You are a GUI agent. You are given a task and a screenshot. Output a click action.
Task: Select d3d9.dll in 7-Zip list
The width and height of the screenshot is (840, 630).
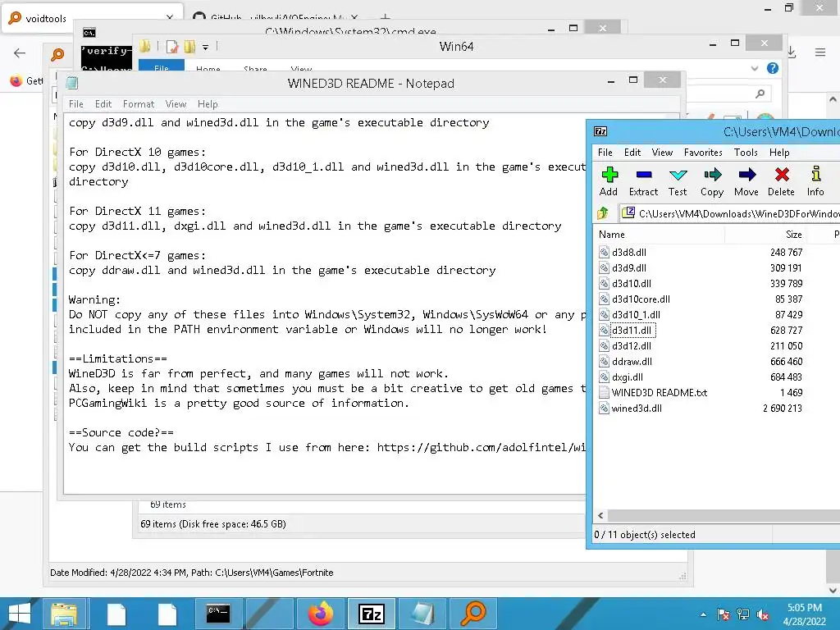pyautogui.click(x=629, y=268)
